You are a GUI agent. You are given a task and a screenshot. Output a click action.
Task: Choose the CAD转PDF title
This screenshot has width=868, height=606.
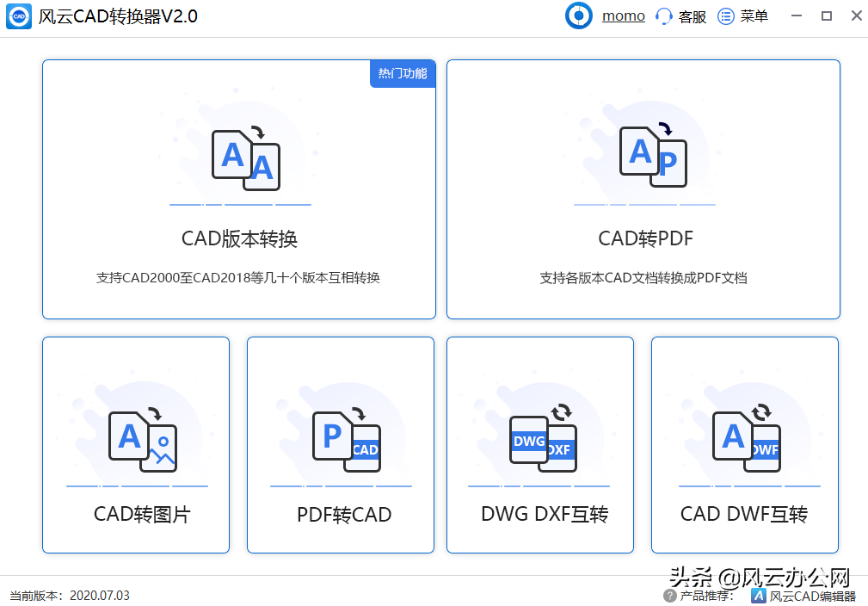click(645, 238)
